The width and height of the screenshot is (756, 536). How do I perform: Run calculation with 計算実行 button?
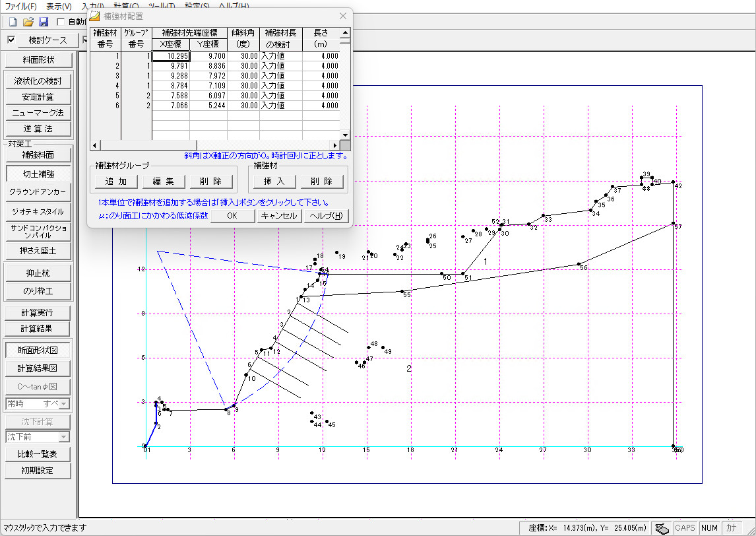[37, 313]
